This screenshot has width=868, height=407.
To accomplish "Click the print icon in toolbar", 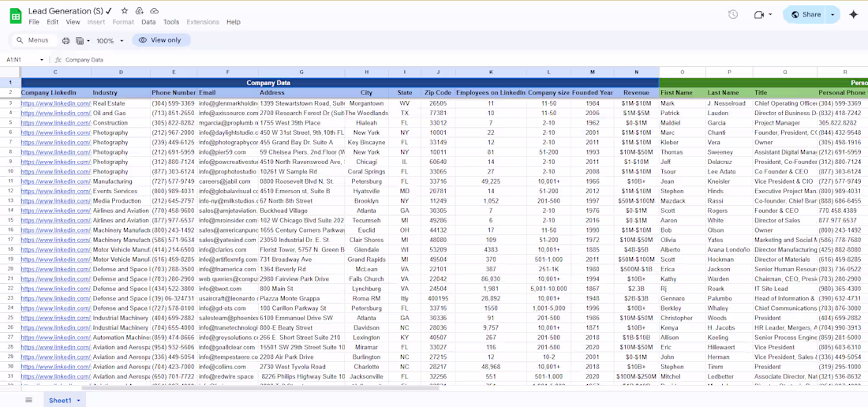I will tap(65, 40).
